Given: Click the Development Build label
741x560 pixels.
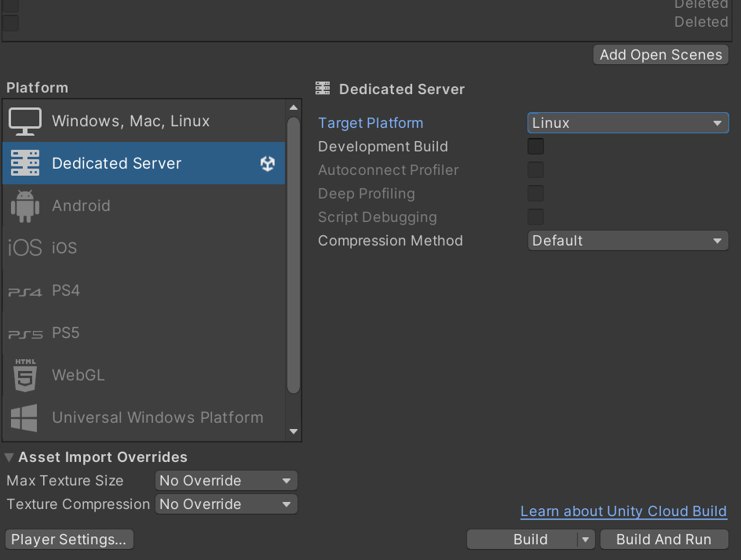Looking at the screenshot, I should 383,147.
